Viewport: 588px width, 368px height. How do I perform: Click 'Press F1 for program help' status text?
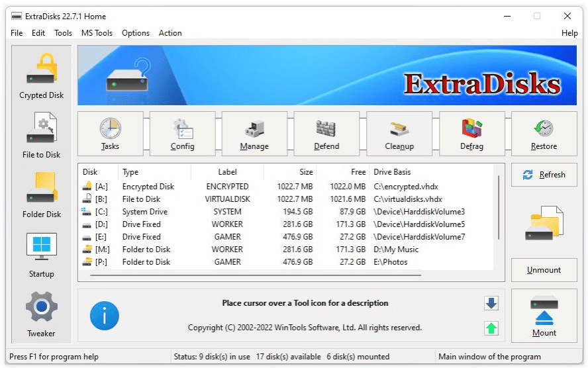(x=54, y=356)
